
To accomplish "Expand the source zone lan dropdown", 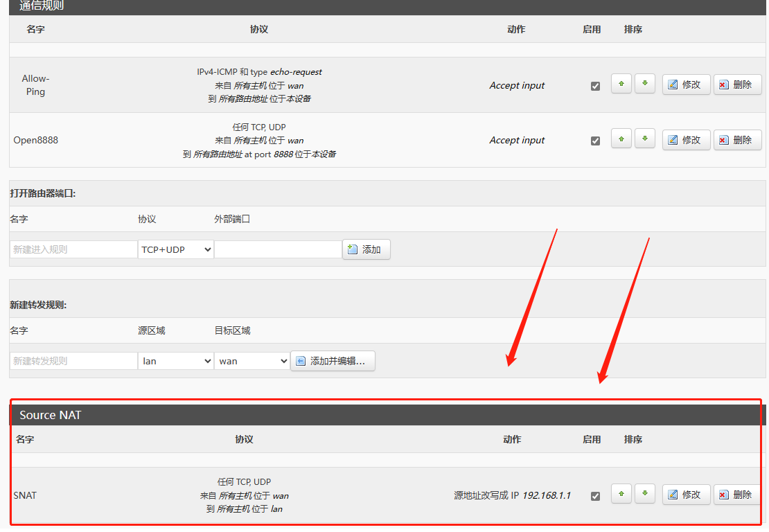I will coord(175,361).
